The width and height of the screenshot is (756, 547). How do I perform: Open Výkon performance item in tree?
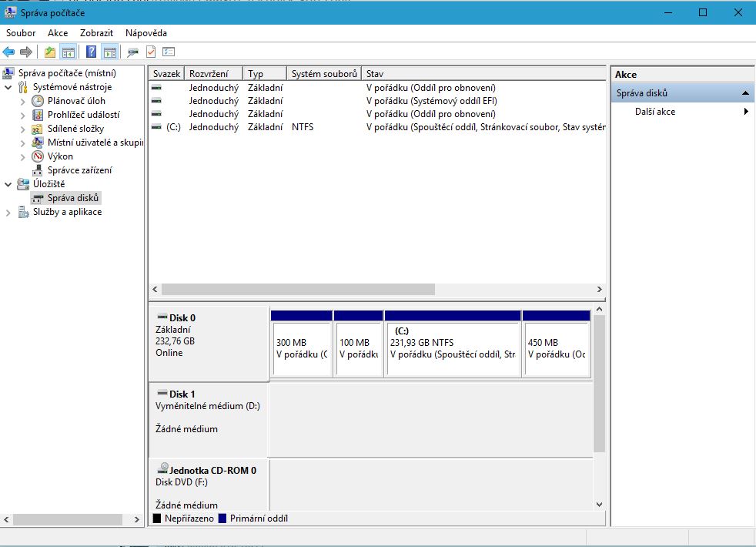point(60,156)
